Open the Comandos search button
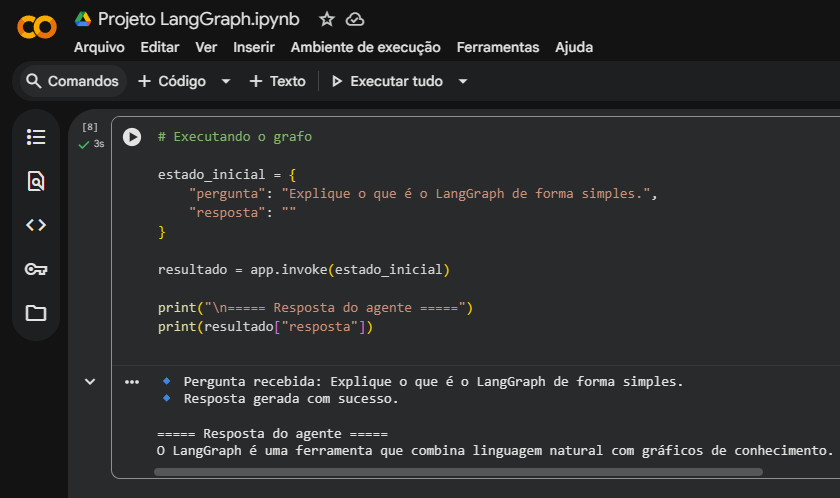This screenshot has width=840, height=498. 73,81
